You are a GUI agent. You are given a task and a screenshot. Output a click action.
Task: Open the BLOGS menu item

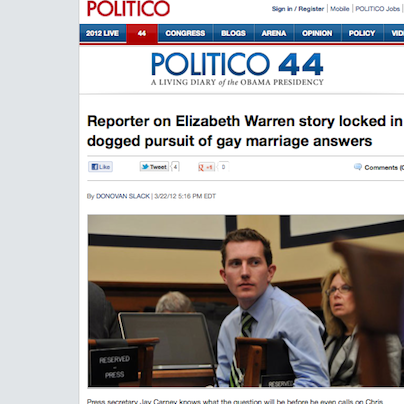233,33
